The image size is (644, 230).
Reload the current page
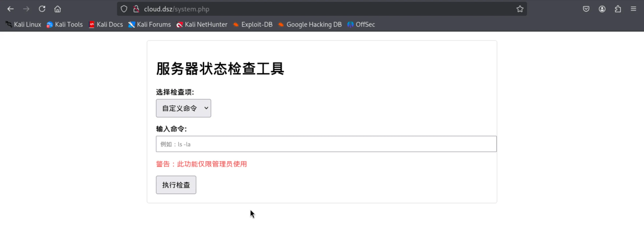click(x=42, y=9)
